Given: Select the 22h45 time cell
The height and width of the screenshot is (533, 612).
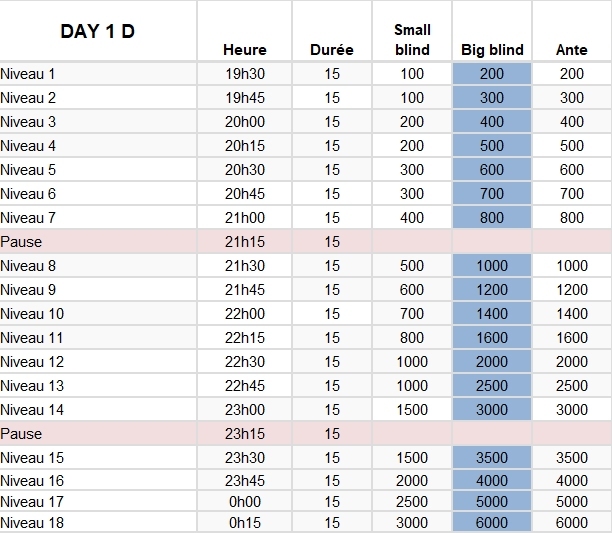Looking at the screenshot, I should coord(245,386).
